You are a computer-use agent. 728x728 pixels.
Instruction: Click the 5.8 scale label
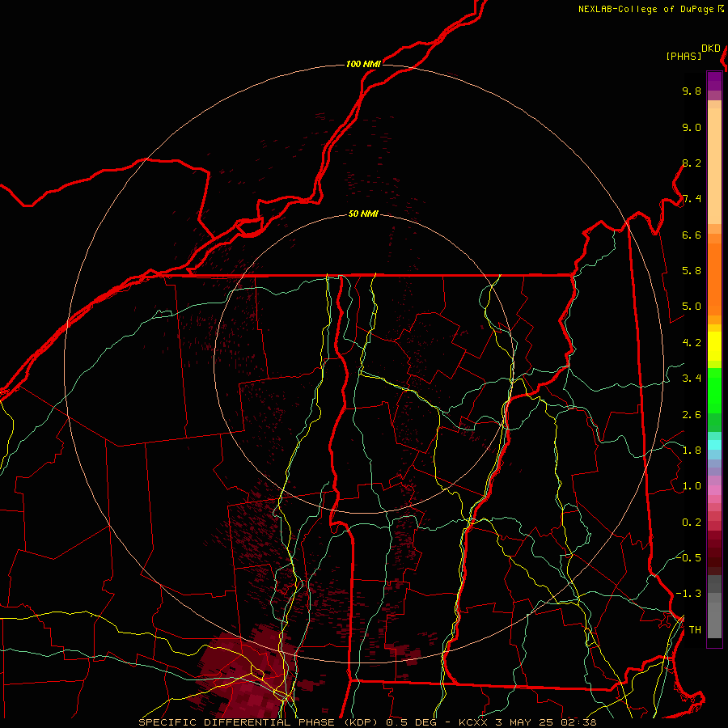[692, 271]
